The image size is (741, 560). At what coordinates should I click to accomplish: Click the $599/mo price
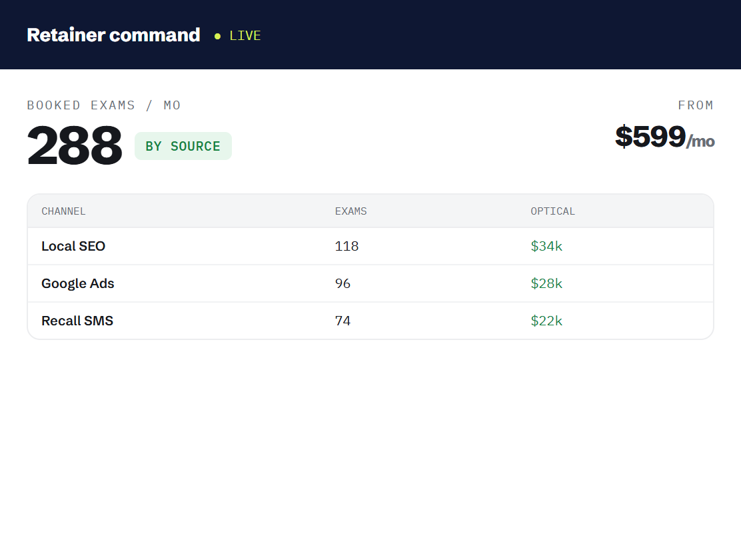point(664,137)
